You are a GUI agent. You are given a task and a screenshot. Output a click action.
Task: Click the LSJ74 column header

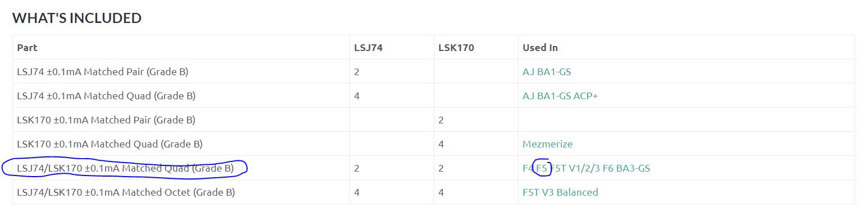368,48
